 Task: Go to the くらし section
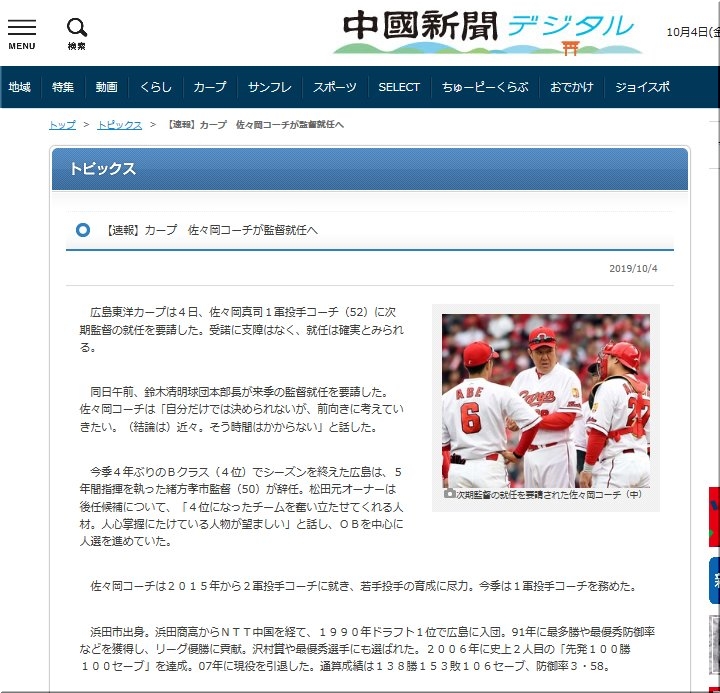click(x=155, y=87)
